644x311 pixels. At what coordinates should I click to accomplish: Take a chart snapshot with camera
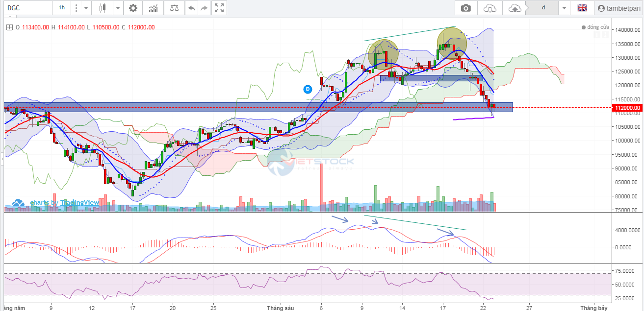click(x=465, y=8)
